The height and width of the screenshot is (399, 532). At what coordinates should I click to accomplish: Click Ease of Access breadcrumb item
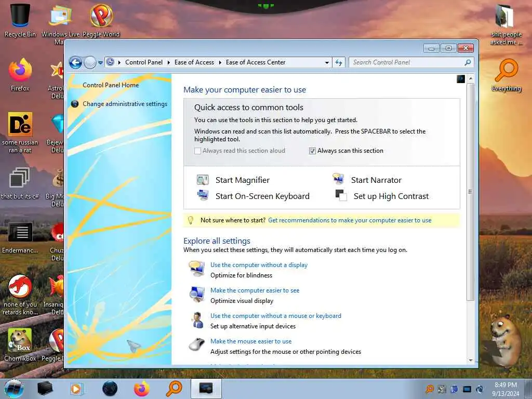click(194, 62)
